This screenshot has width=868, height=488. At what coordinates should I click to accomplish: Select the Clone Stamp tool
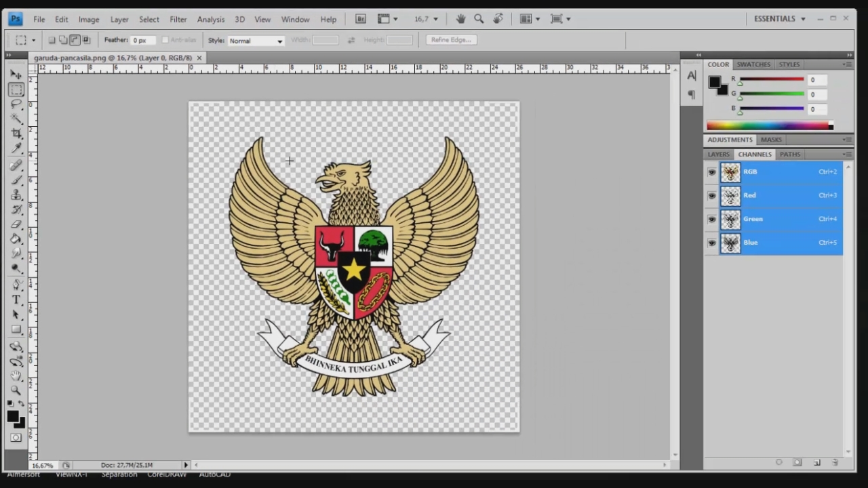[16, 195]
